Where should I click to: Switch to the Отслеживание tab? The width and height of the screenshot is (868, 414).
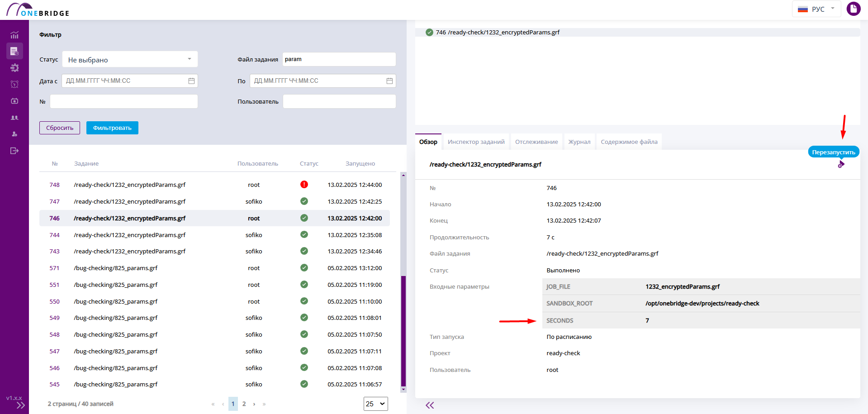(x=536, y=142)
